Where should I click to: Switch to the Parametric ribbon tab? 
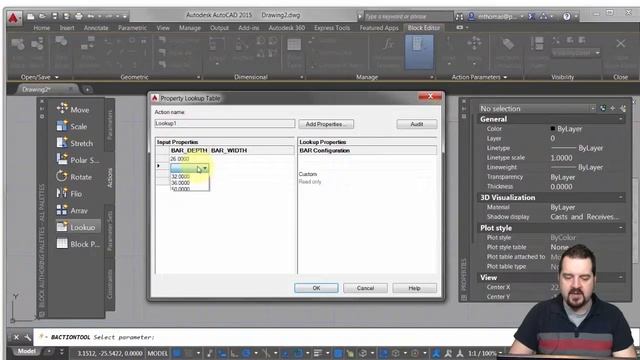tap(132, 28)
